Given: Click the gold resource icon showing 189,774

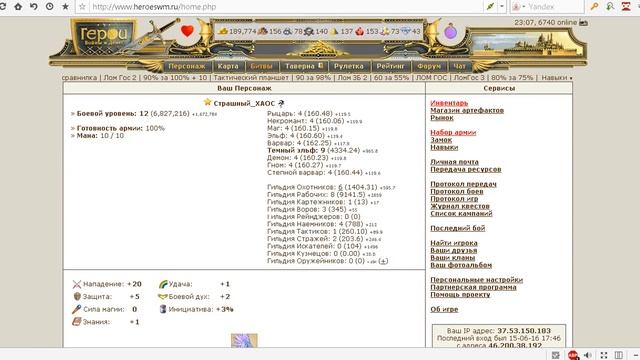Looking at the screenshot, I should click(x=223, y=31).
